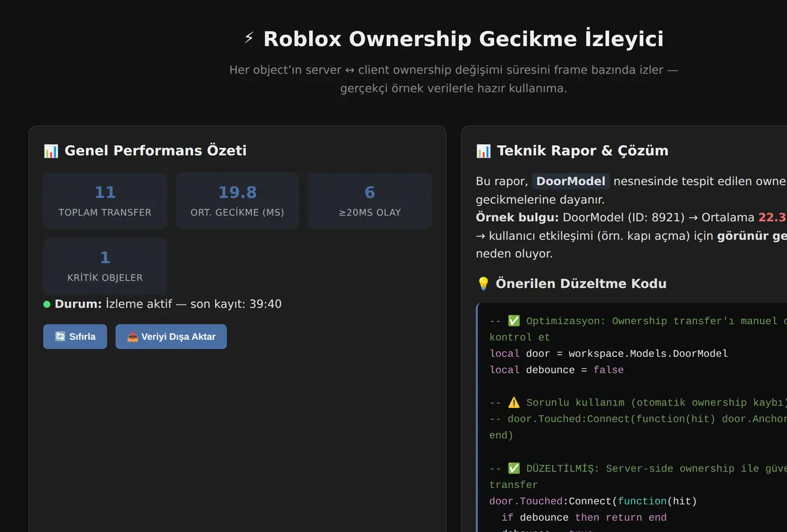This screenshot has height=532, width=787.
Task: Click the DoorModel inline code tag
Action: pos(571,182)
